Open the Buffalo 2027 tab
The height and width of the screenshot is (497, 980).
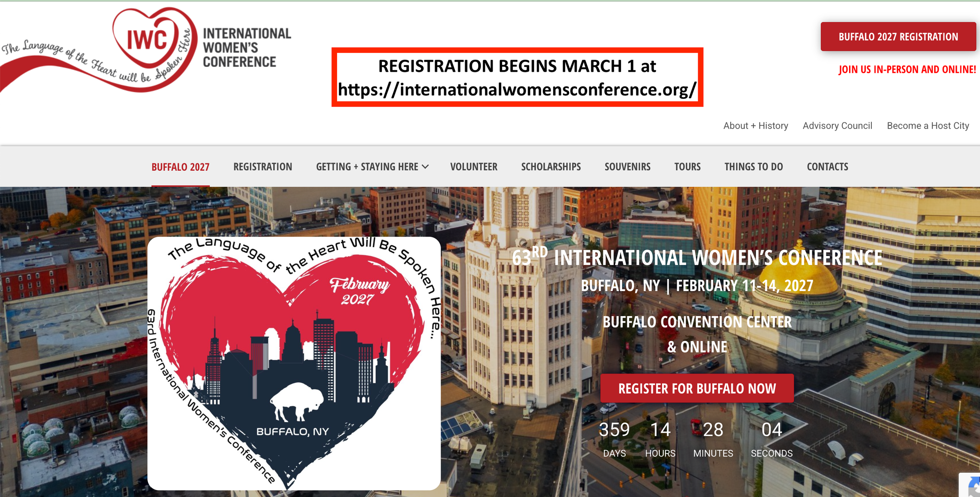(180, 167)
